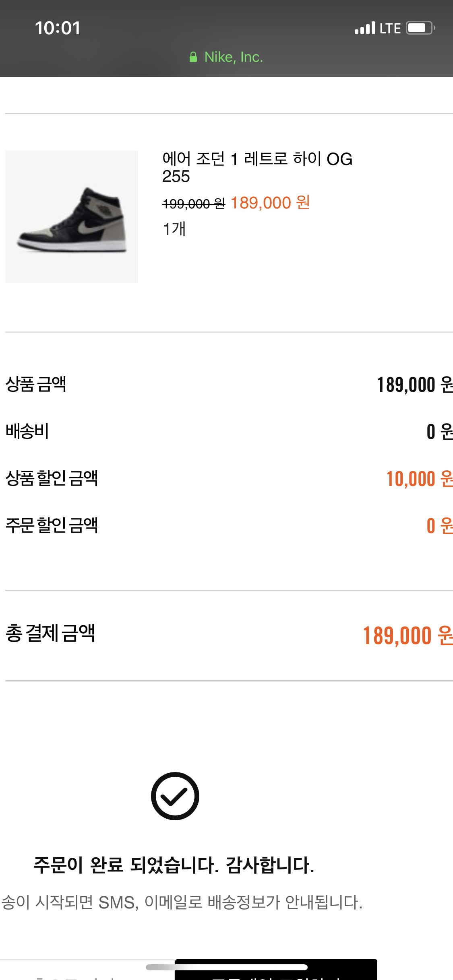453x980 pixels.
Task: Tap the battery icon in status bar
Action: pos(420,28)
